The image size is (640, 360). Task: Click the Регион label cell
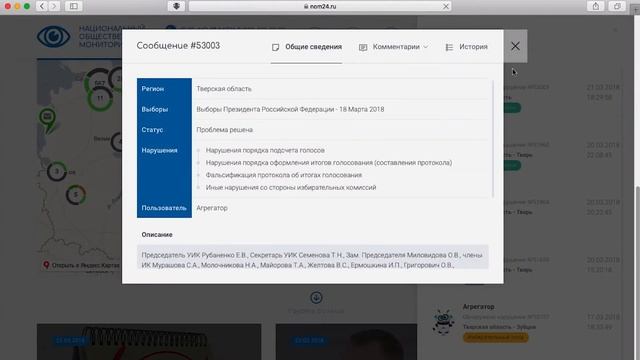(164, 89)
